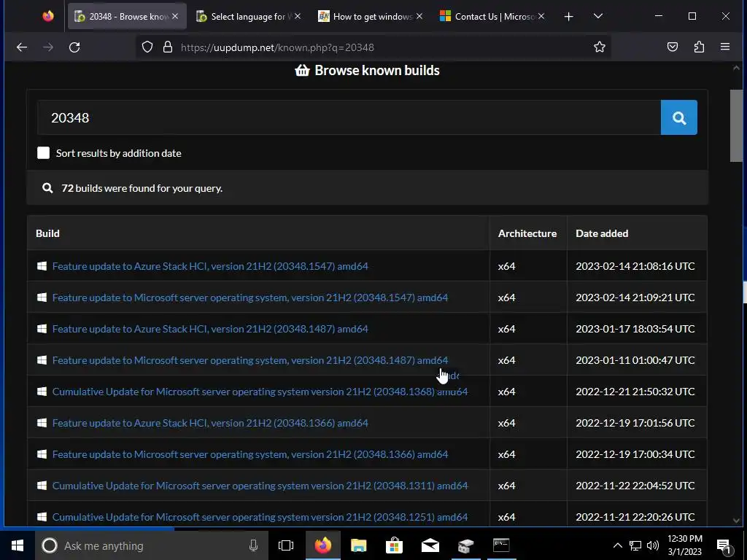
Task: Close the 20348 Browse known builds tab
Action: tap(175, 16)
